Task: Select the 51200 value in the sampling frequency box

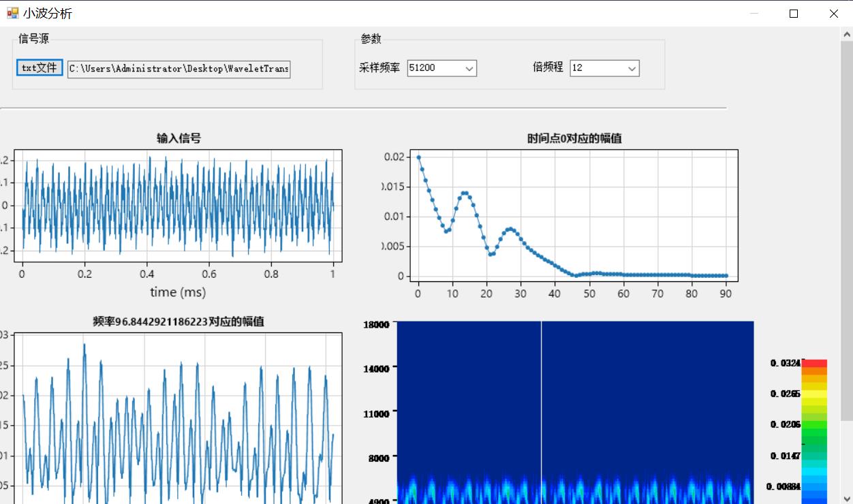Action: (434, 68)
